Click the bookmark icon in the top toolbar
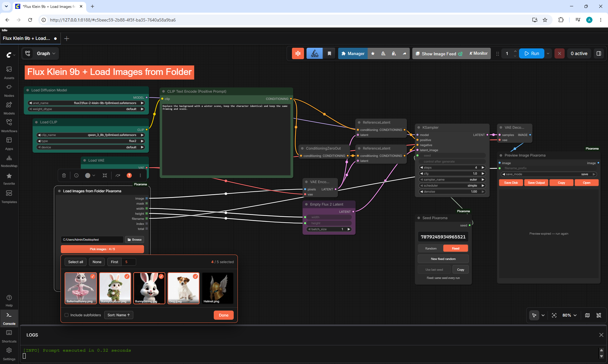Screen dimensions: 608x364 click(329, 53)
